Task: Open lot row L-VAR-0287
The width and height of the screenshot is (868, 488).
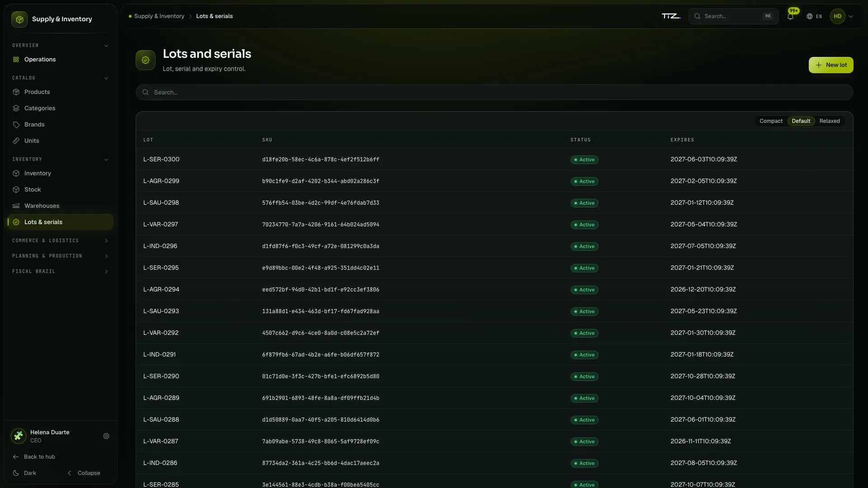Action: tap(494, 441)
